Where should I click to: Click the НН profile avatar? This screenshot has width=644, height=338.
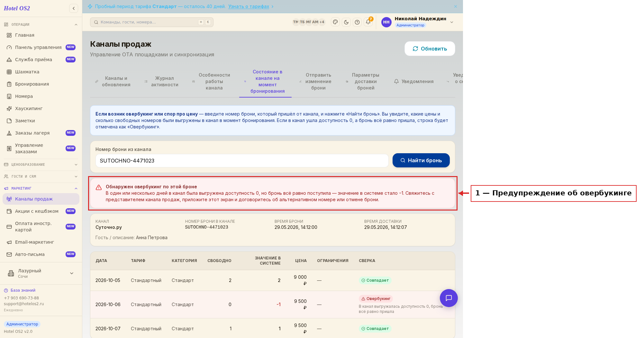386,22
